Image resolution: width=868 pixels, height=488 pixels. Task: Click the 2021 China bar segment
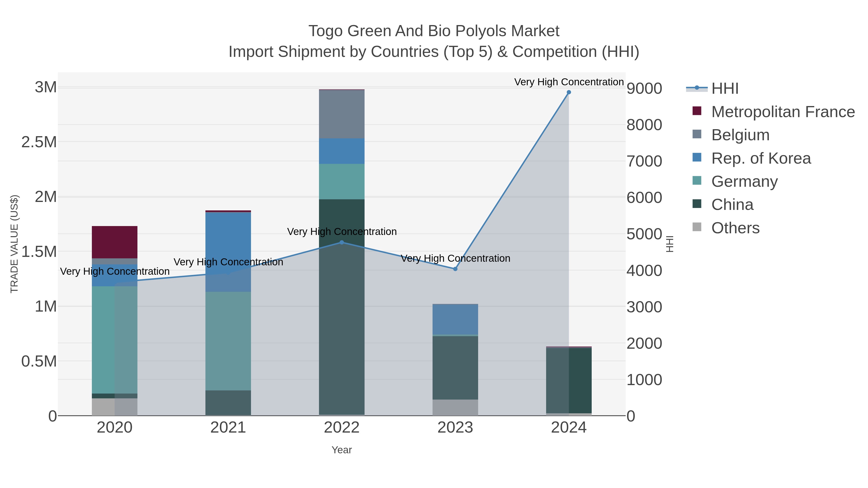pos(228,403)
